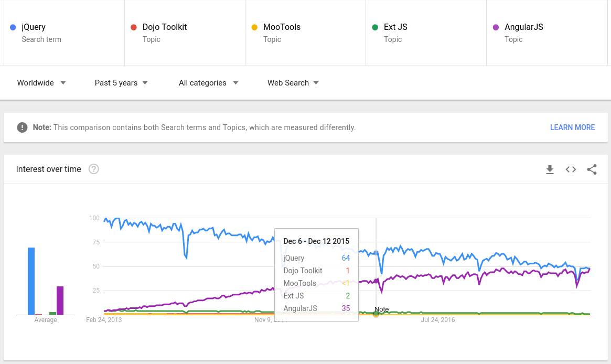Click the green Ext JS color dot
The width and height of the screenshot is (611, 364).
[375, 27]
